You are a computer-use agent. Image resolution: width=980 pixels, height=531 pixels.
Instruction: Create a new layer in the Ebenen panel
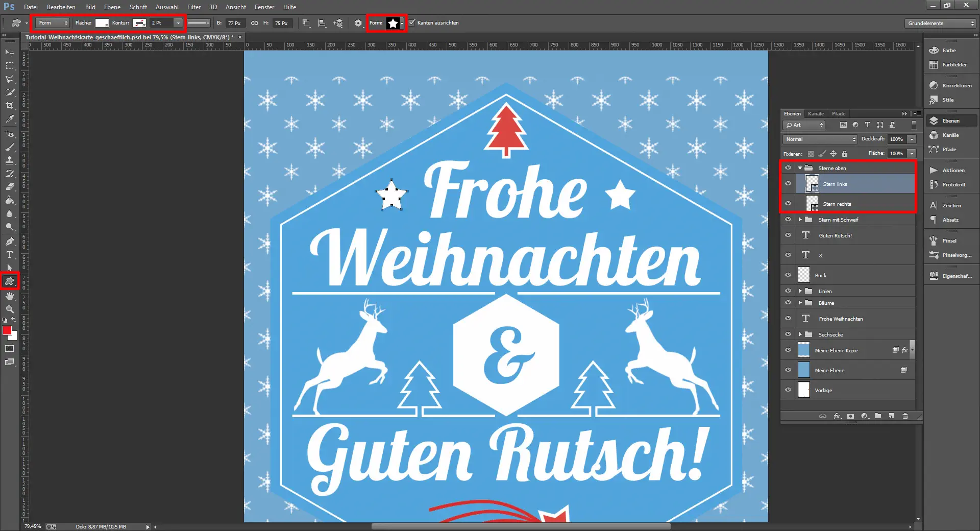[x=892, y=416]
